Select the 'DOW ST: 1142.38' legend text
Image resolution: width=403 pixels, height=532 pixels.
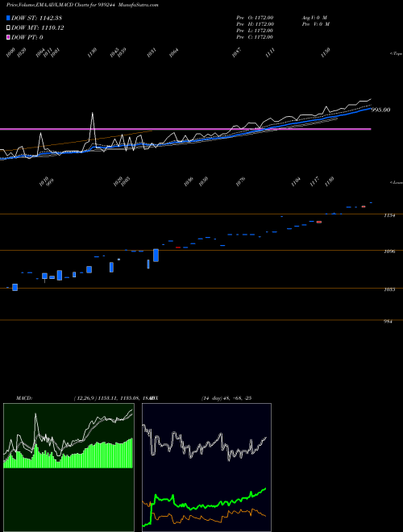[x=36, y=18]
